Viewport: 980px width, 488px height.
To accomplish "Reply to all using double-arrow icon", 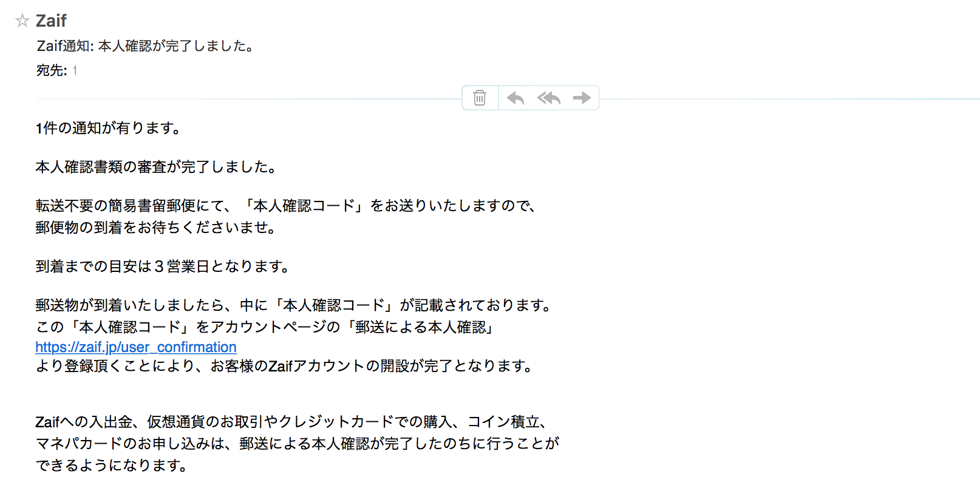I will [x=549, y=98].
